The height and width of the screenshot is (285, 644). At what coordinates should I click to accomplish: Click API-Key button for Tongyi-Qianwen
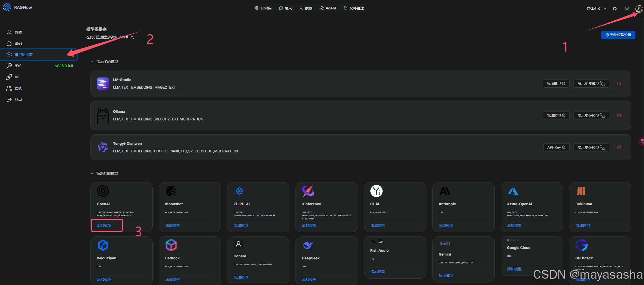(556, 147)
